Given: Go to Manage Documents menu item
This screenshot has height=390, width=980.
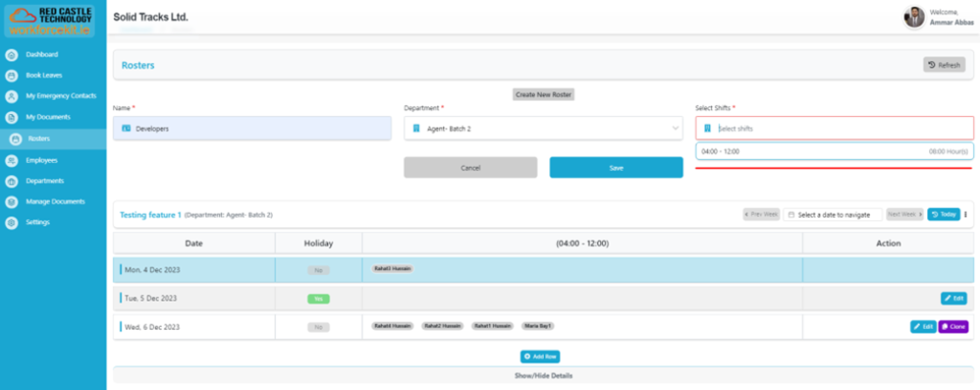Looking at the screenshot, I should (55, 202).
